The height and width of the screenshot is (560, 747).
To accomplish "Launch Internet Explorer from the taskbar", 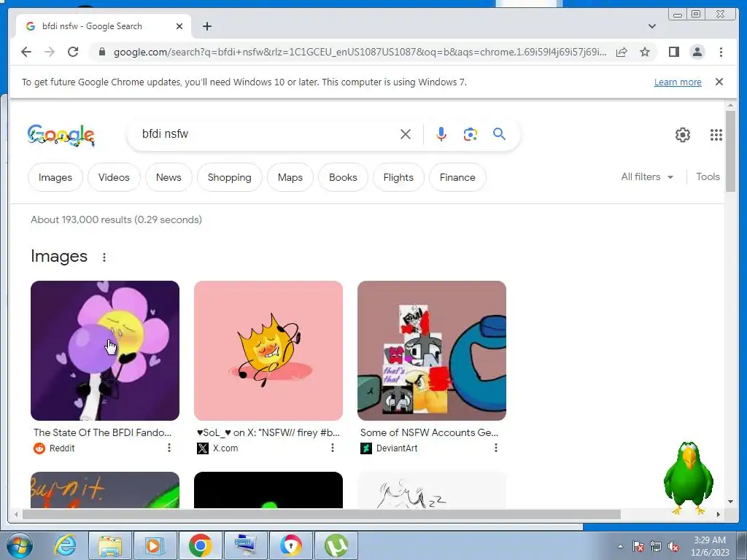I will point(65,545).
